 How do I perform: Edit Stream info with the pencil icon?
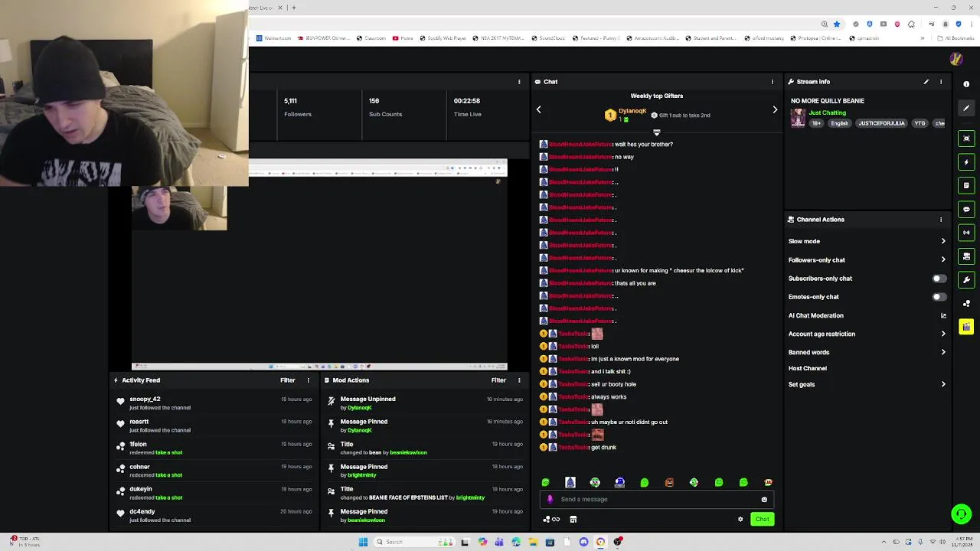pos(926,82)
